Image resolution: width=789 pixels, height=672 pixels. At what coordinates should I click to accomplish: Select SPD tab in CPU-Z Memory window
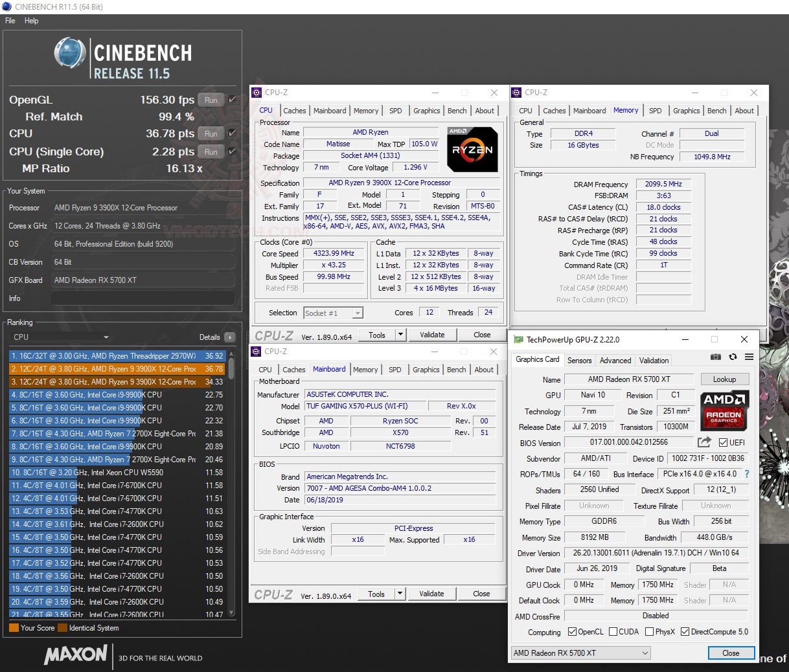656,111
